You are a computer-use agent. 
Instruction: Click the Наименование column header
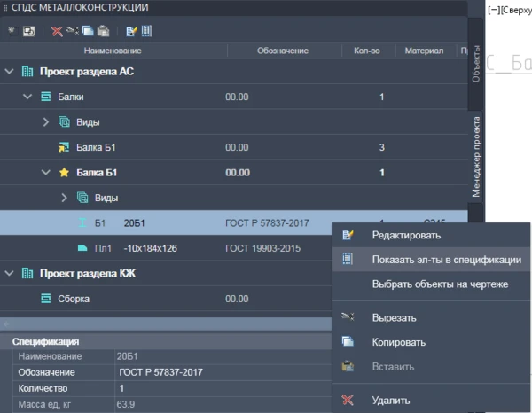pyautogui.click(x=113, y=51)
